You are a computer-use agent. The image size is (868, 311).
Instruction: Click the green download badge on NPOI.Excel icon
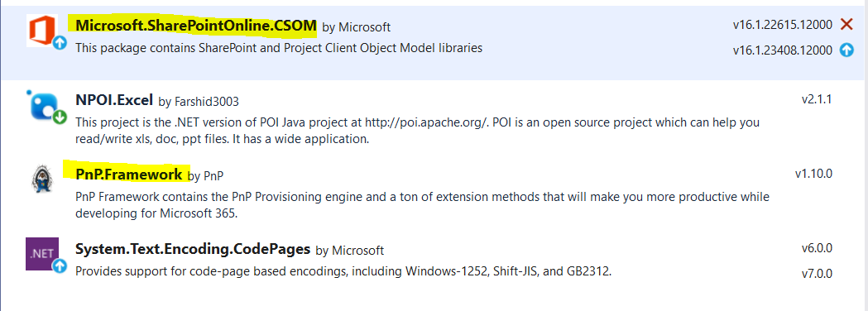click(60, 117)
